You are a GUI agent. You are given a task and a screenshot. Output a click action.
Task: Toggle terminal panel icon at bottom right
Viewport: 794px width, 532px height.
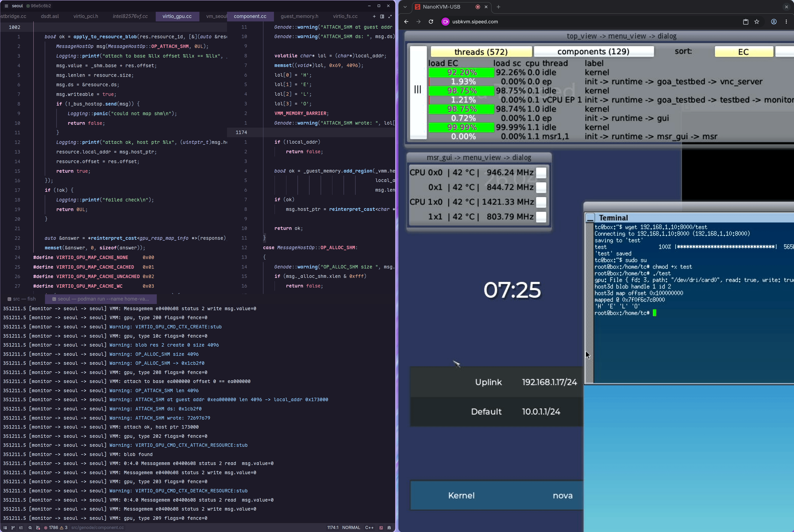coord(381,528)
